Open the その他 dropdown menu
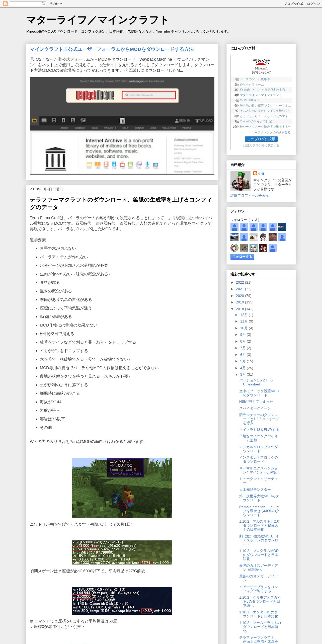The width and height of the screenshot is (322, 644). 55,4
